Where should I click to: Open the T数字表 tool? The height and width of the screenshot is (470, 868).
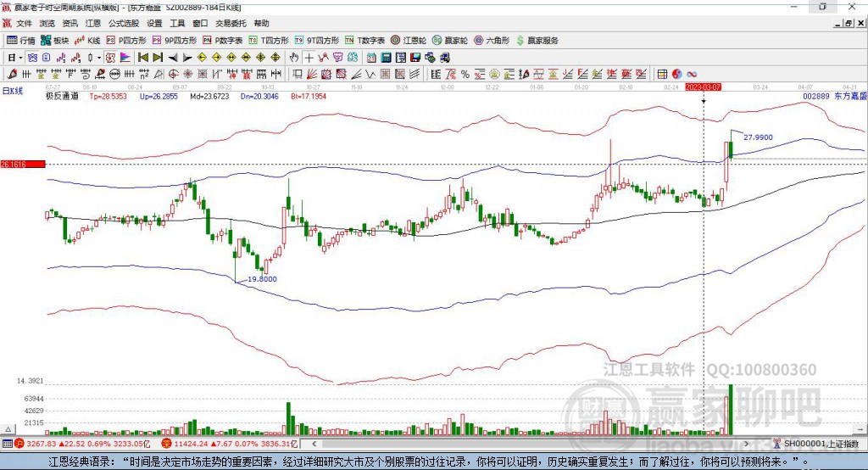pos(364,41)
